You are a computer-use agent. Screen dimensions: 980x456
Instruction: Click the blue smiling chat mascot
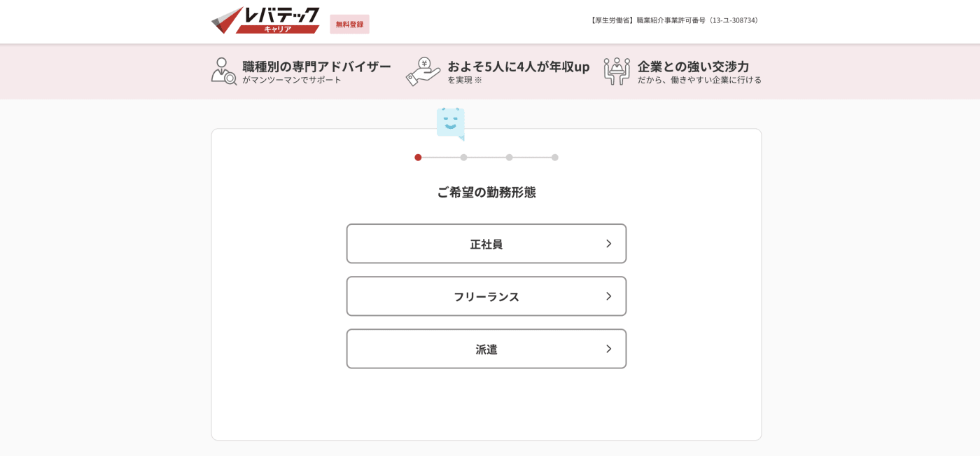[450, 123]
